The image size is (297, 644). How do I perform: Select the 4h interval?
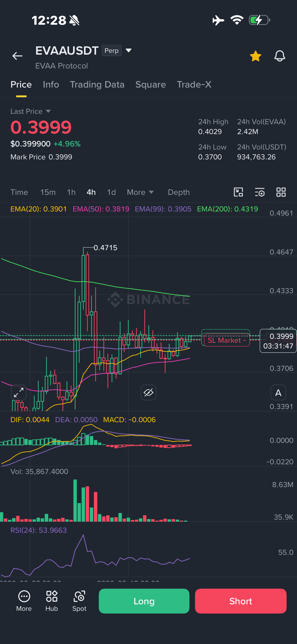point(91,192)
